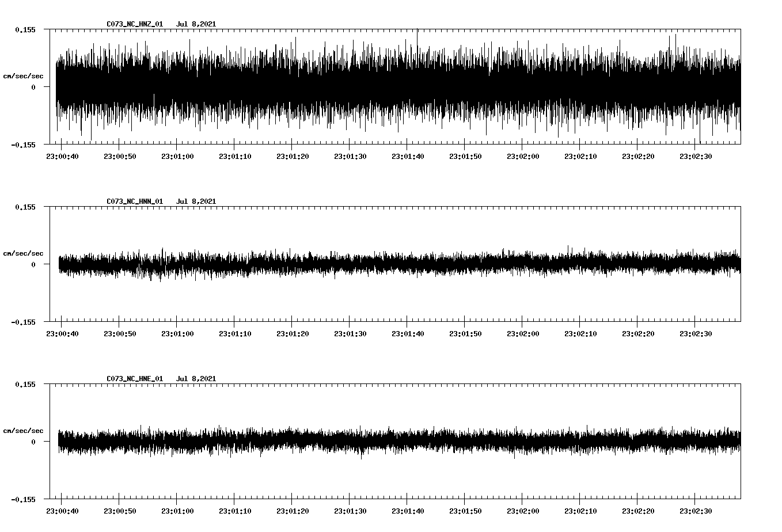The height and width of the screenshot is (532, 782).
Task: Click the HNE east channel waveform trace
Action: tap(400, 442)
